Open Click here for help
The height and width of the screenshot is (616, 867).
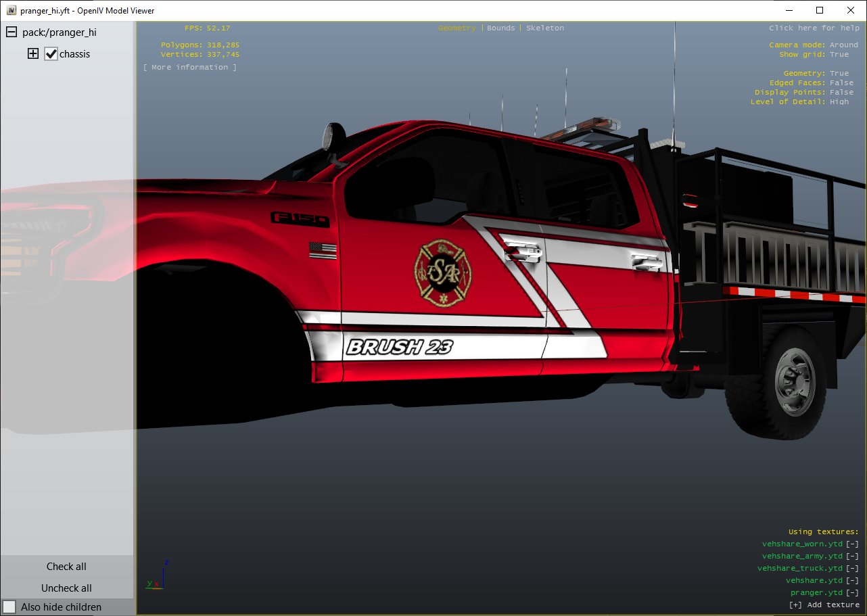814,28
